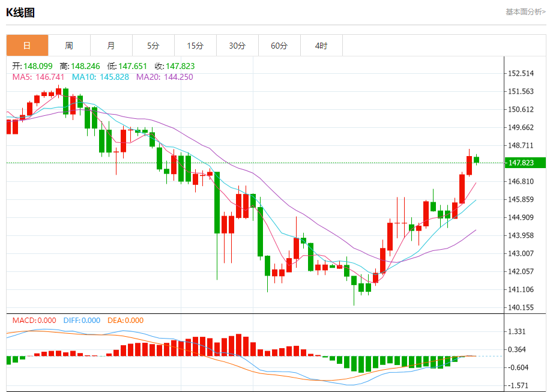
Task: Click the 145.859 price axis label
Action: [x=521, y=199]
